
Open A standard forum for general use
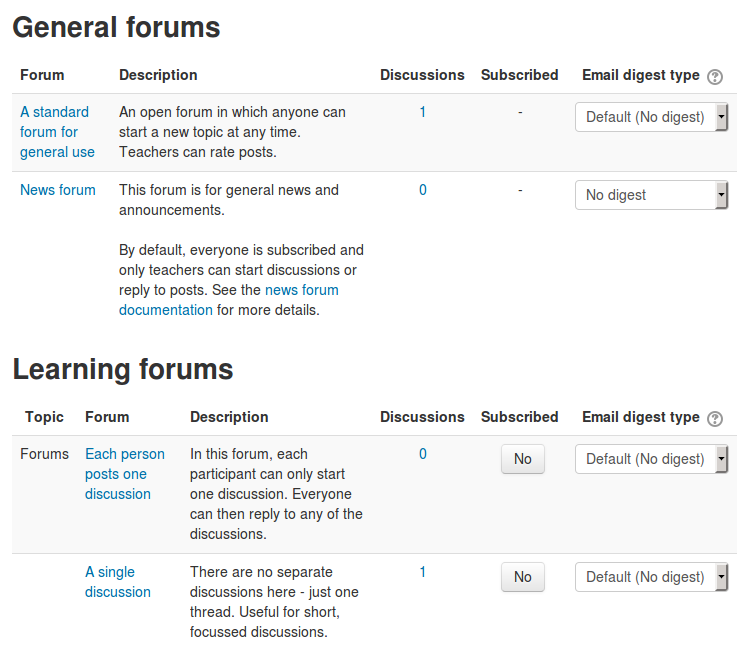57,132
